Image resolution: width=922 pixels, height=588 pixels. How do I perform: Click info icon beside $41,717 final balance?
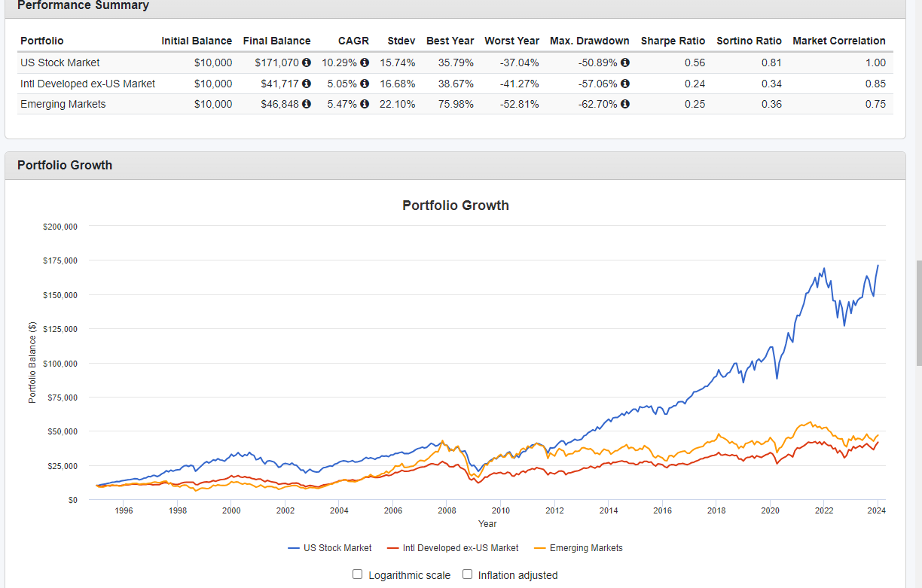point(307,84)
